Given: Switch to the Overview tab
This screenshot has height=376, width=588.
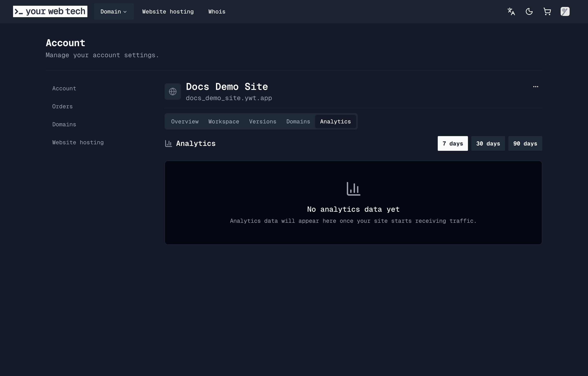Looking at the screenshot, I should [x=185, y=122].
